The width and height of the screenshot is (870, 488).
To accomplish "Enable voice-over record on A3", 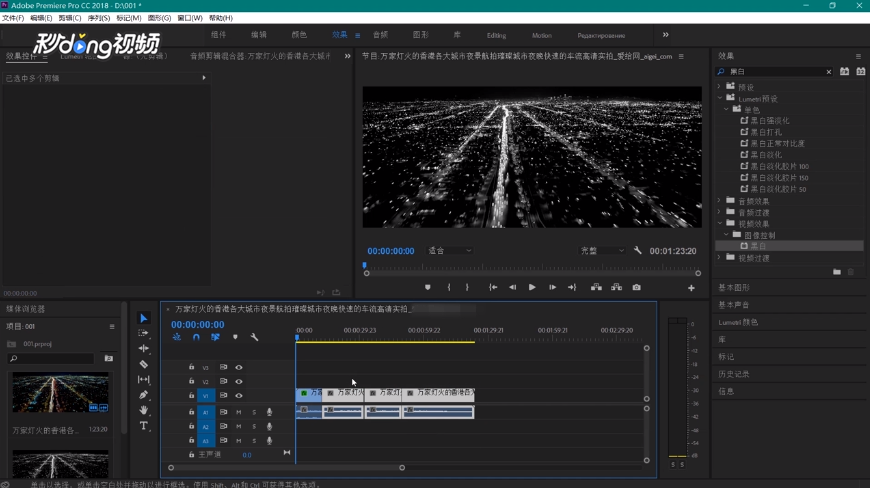I will point(269,440).
